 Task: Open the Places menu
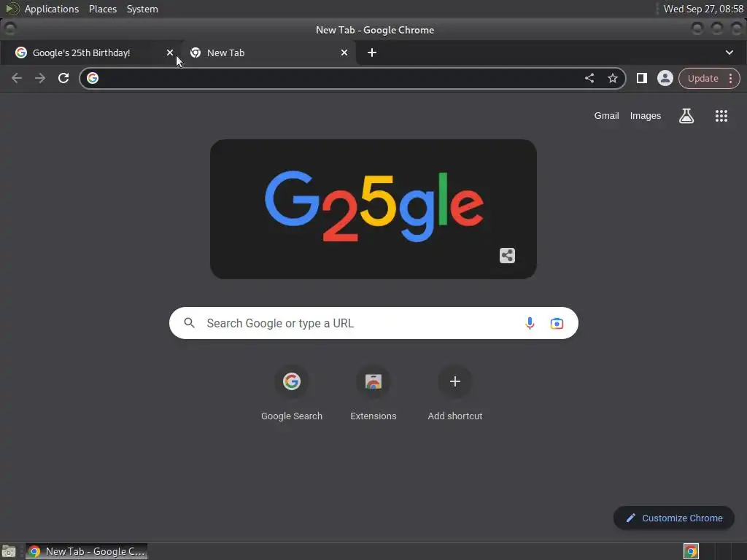(x=103, y=9)
